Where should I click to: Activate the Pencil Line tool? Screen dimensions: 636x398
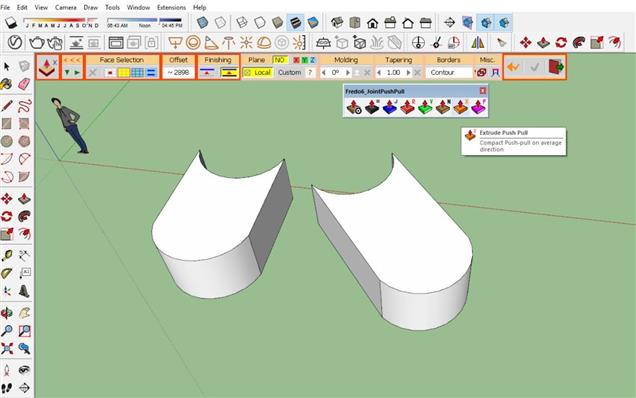tap(6, 105)
